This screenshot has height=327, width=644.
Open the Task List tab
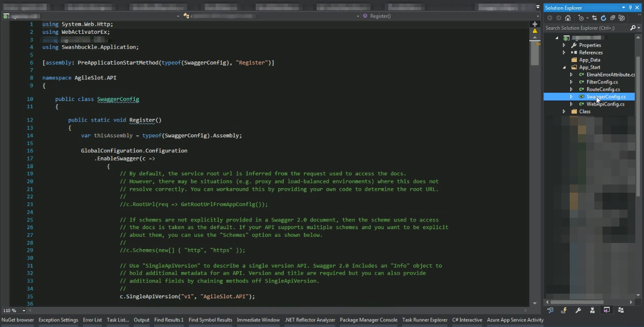click(x=118, y=320)
